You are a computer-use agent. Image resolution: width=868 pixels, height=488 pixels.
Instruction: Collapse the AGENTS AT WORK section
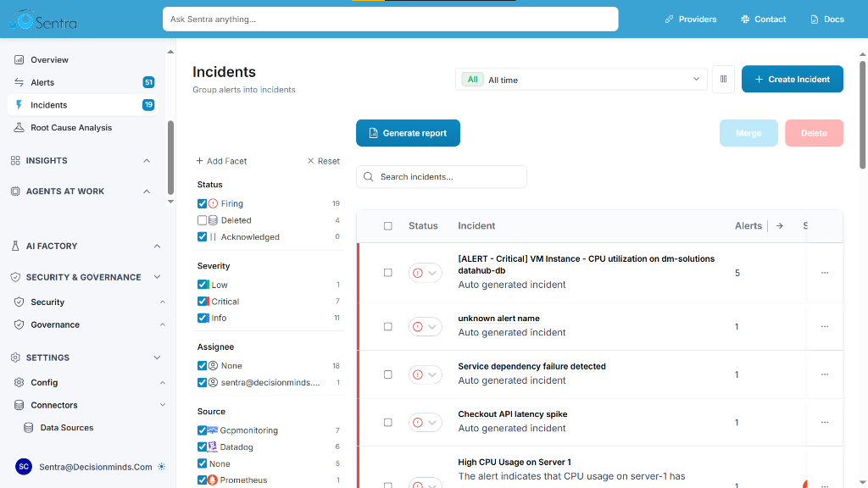pos(147,191)
